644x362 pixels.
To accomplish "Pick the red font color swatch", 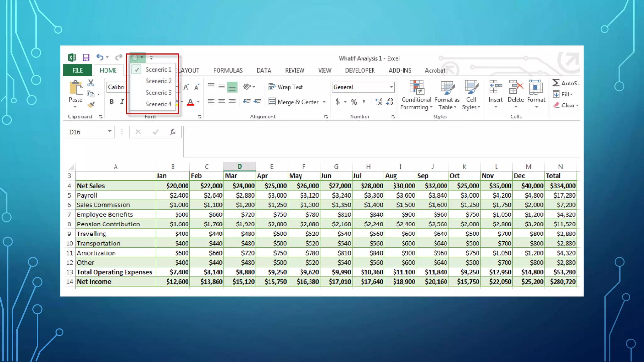I will point(190,102).
